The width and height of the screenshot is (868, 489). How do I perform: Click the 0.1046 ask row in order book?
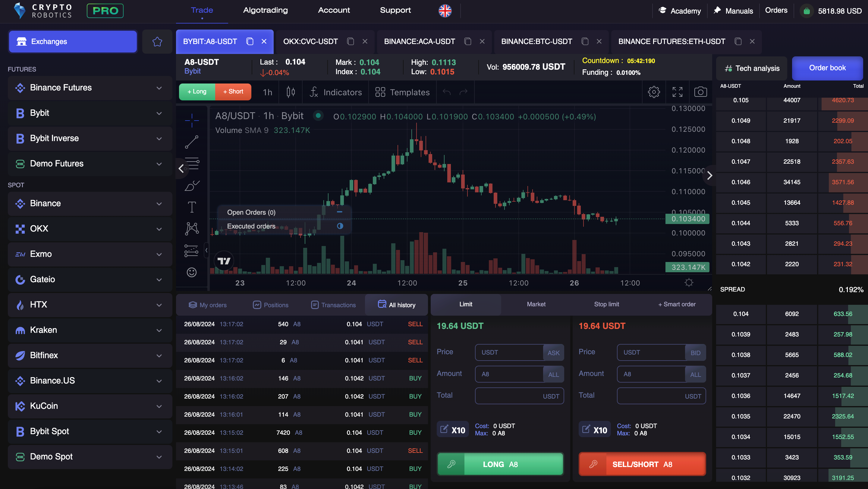point(792,182)
